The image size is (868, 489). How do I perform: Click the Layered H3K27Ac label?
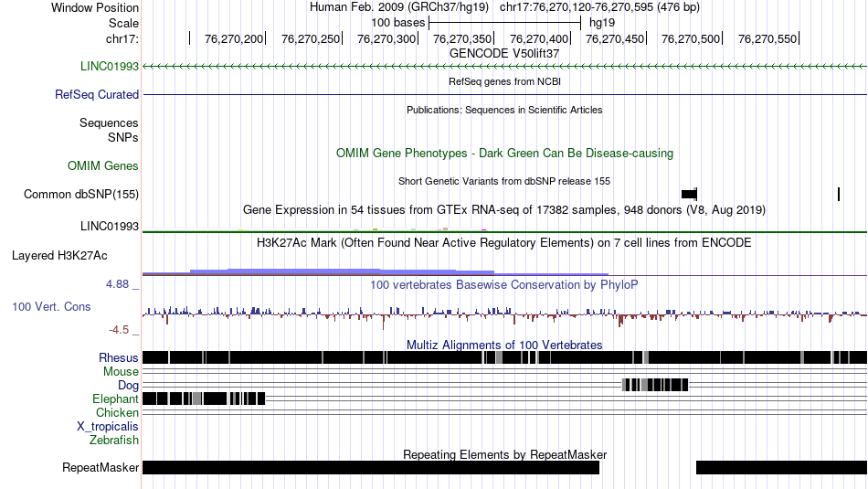click(59, 256)
